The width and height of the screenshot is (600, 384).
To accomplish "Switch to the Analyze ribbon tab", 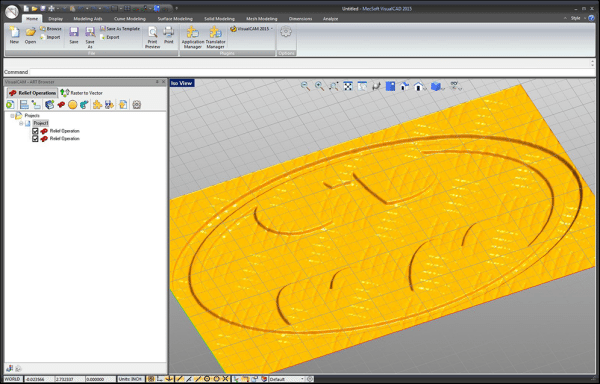I will coord(330,19).
